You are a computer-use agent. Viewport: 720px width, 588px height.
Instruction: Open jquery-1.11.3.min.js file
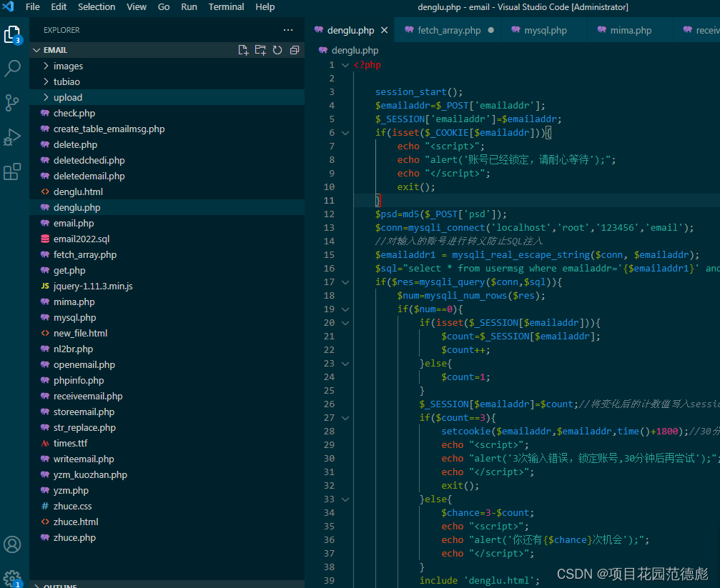tap(167, 286)
